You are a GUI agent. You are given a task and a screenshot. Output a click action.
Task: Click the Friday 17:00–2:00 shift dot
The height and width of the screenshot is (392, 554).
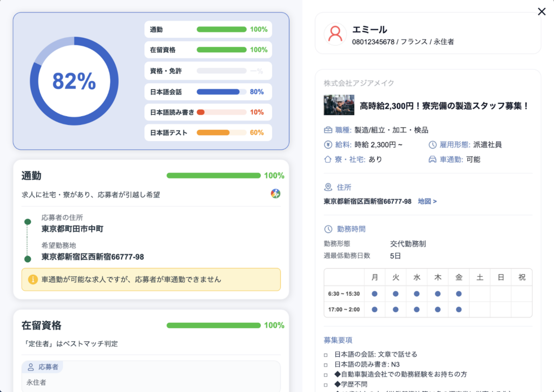click(x=459, y=310)
